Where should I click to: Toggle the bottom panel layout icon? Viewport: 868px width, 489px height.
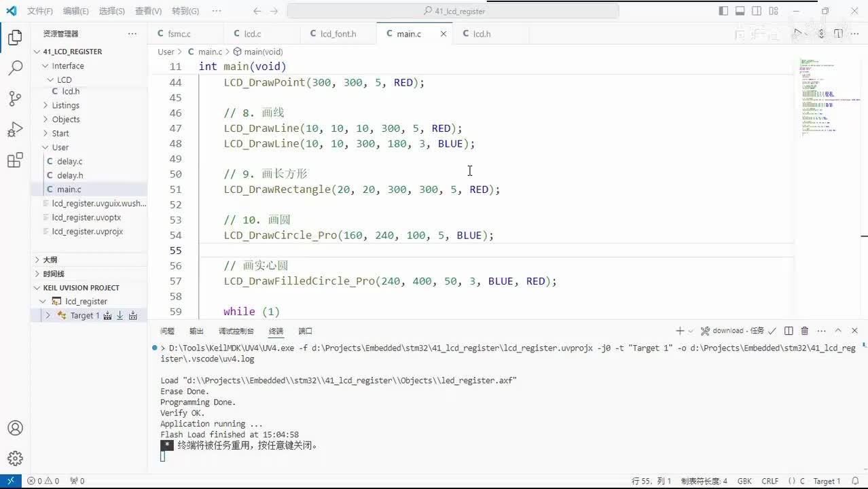click(x=740, y=11)
